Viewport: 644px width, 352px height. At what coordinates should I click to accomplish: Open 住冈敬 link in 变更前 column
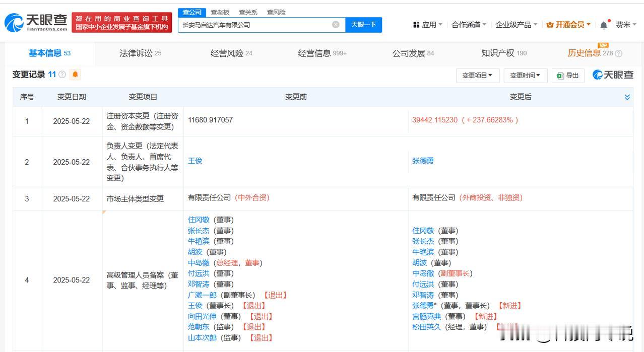coord(199,220)
